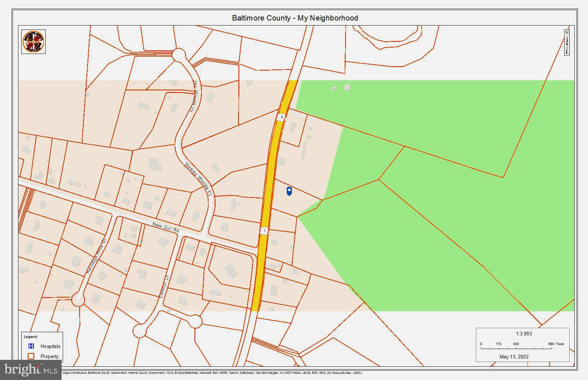
Task: Click the map data attribution text
Action: (x=212, y=373)
